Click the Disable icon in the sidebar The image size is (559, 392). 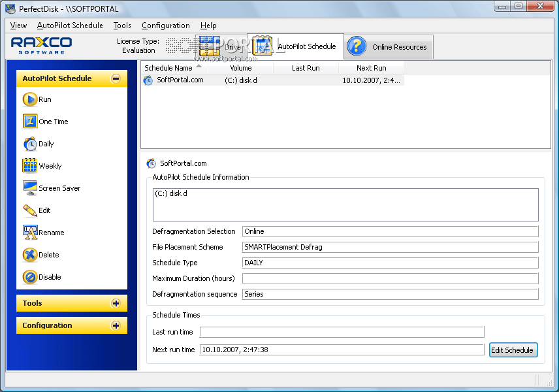pyautogui.click(x=30, y=277)
